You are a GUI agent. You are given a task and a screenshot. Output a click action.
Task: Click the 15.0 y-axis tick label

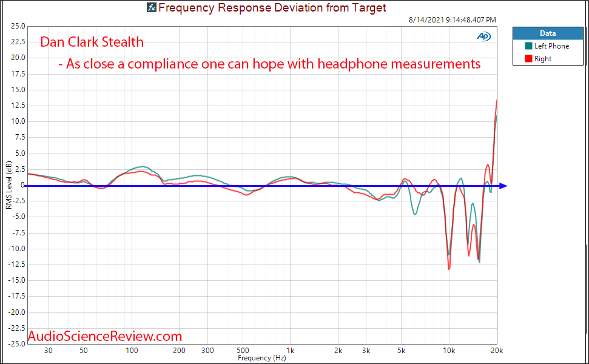pos(18,90)
